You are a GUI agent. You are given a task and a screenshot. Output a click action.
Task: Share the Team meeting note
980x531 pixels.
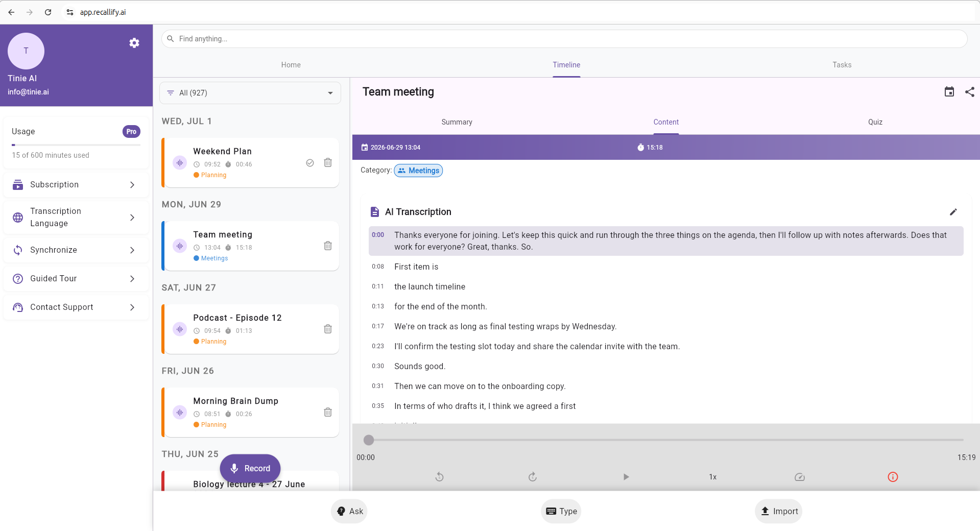tap(970, 92)
